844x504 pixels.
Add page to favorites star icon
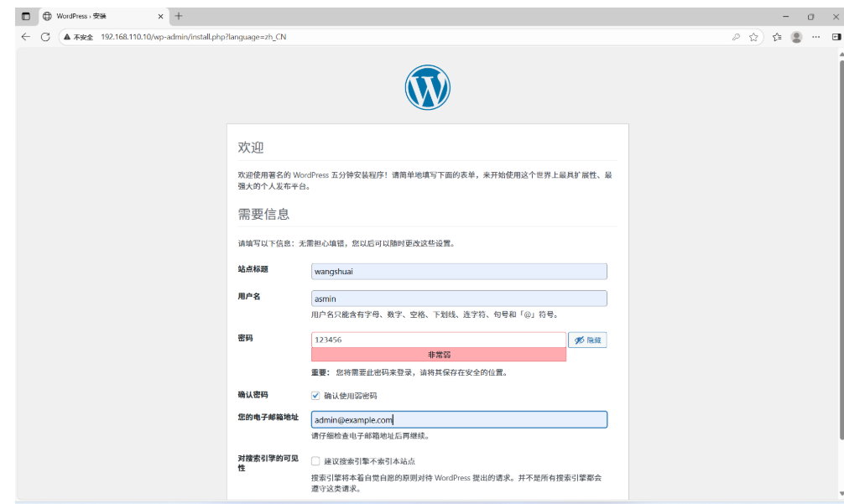point(753,37)
